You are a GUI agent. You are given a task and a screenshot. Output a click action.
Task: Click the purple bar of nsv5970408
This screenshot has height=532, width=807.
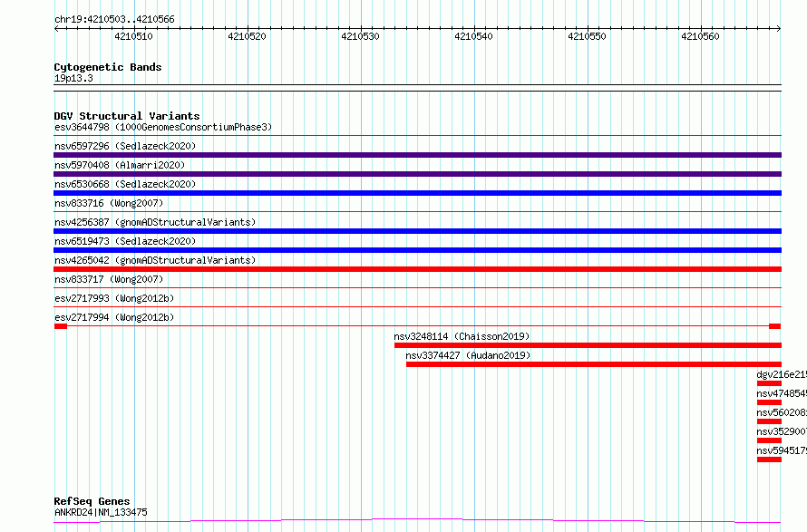coord(417,174)
